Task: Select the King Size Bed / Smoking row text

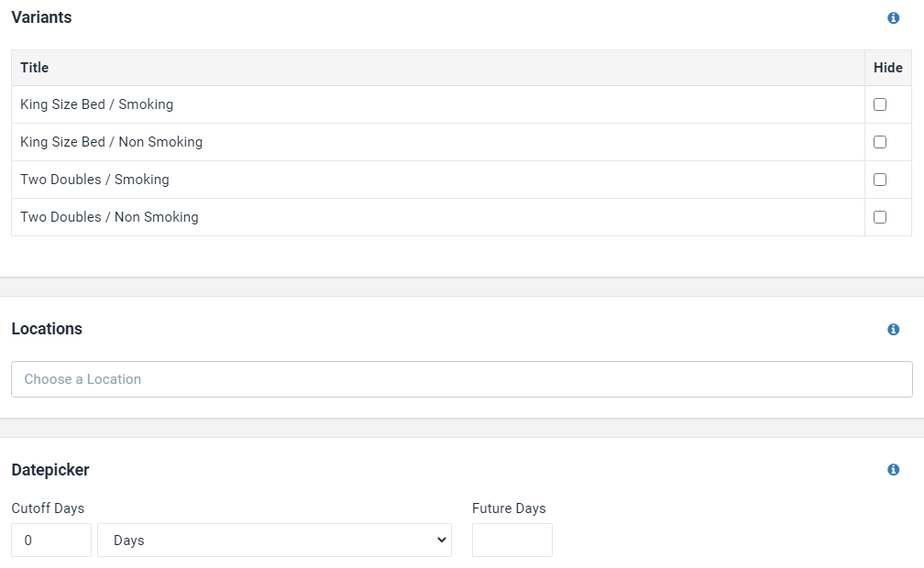Action: [x=96, y=104]
